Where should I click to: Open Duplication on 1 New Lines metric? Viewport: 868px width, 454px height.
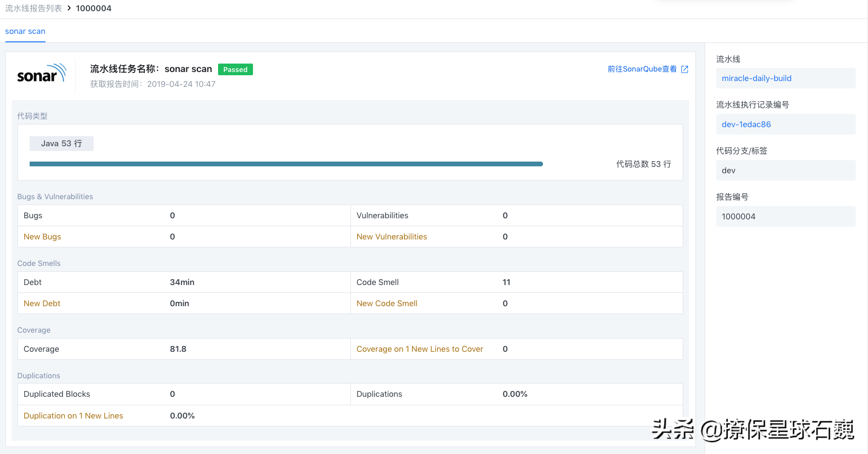(73, 416)
